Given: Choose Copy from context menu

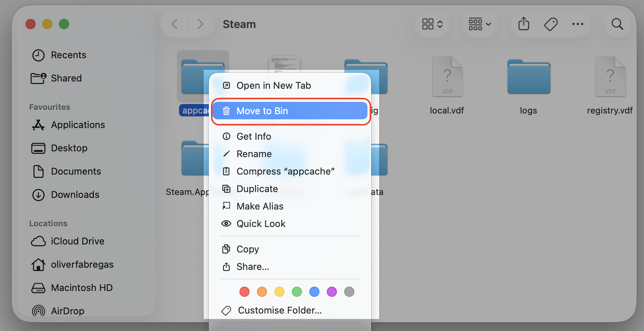Looking at the screenshot, I should (290, 249).
